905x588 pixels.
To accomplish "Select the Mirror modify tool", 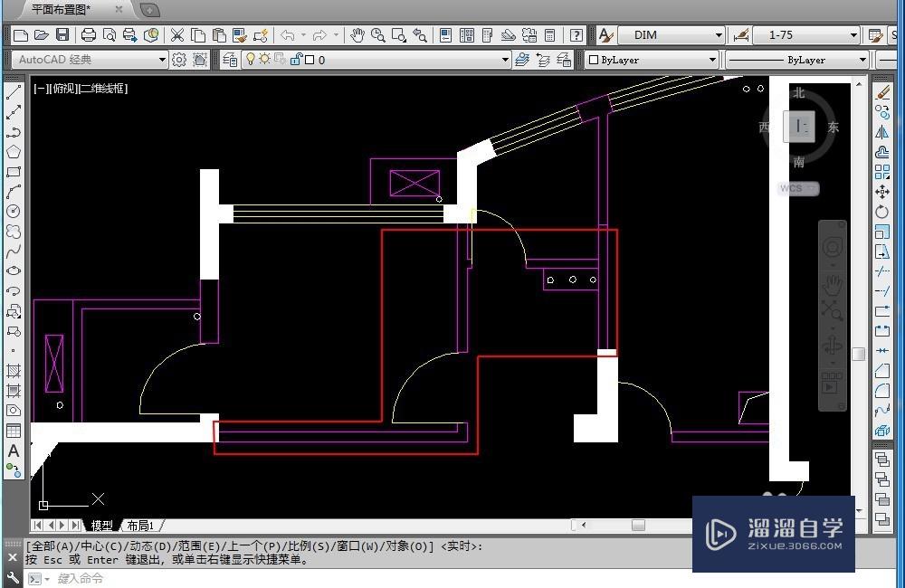I will [x=881, y=132].
